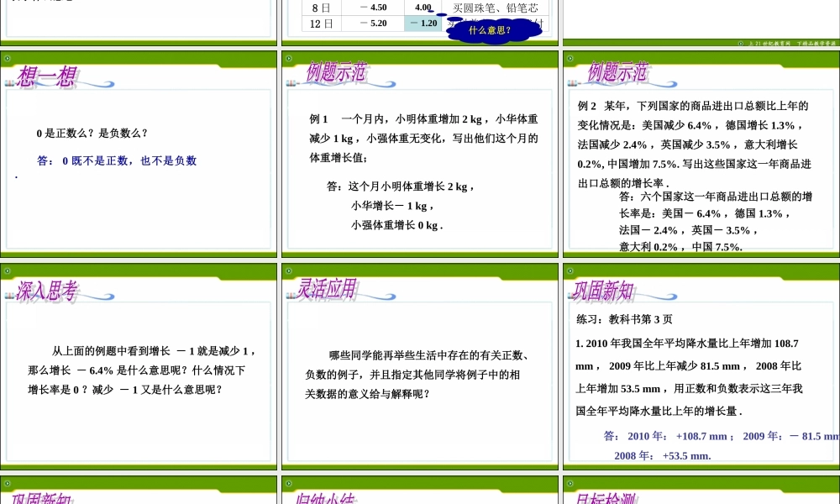Screen dimensions: 840x504
Task: Click the highlighted − 1.20 table cell
Action: (x=423, y=24)
